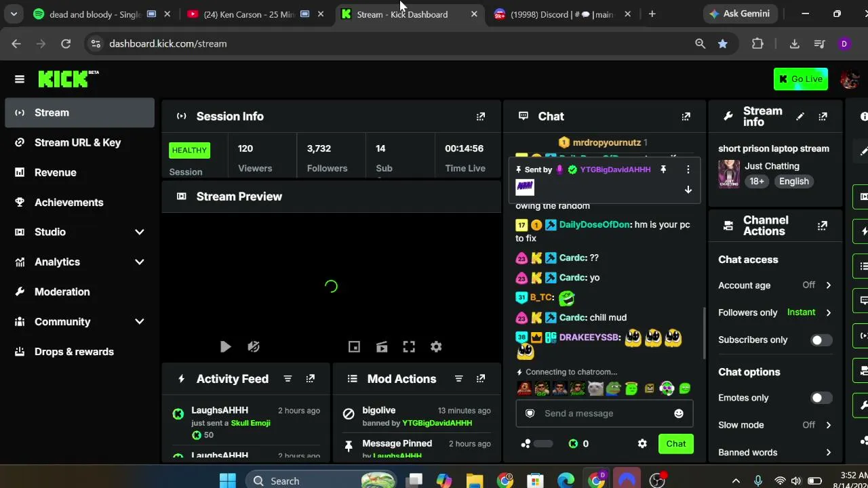Reload the browser page
Image resolution: width=868 pixels, height=488 pixels.
66,43
